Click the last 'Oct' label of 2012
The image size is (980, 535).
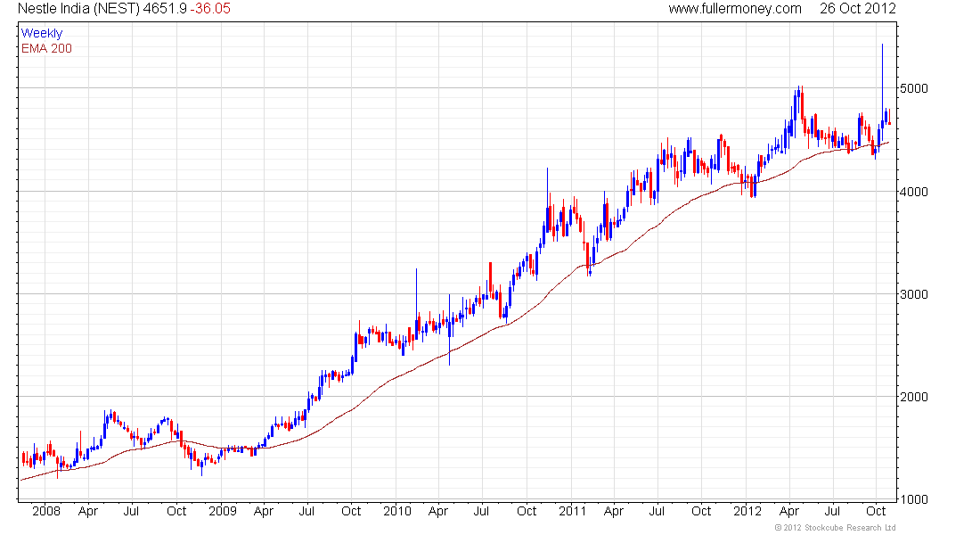click(x=877, y=511)
